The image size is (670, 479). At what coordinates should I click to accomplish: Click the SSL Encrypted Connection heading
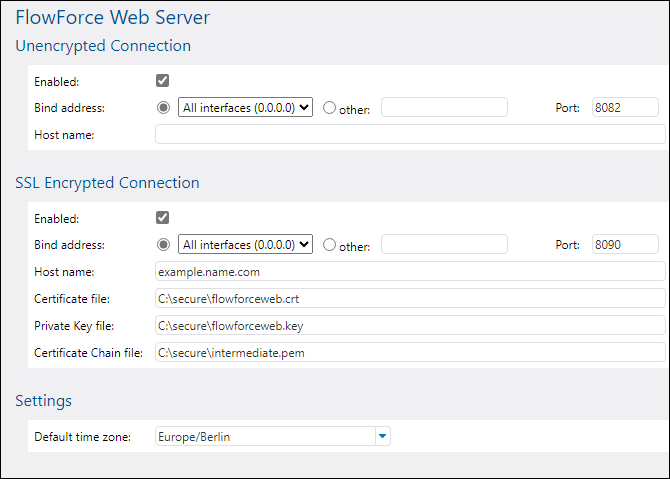107,183
